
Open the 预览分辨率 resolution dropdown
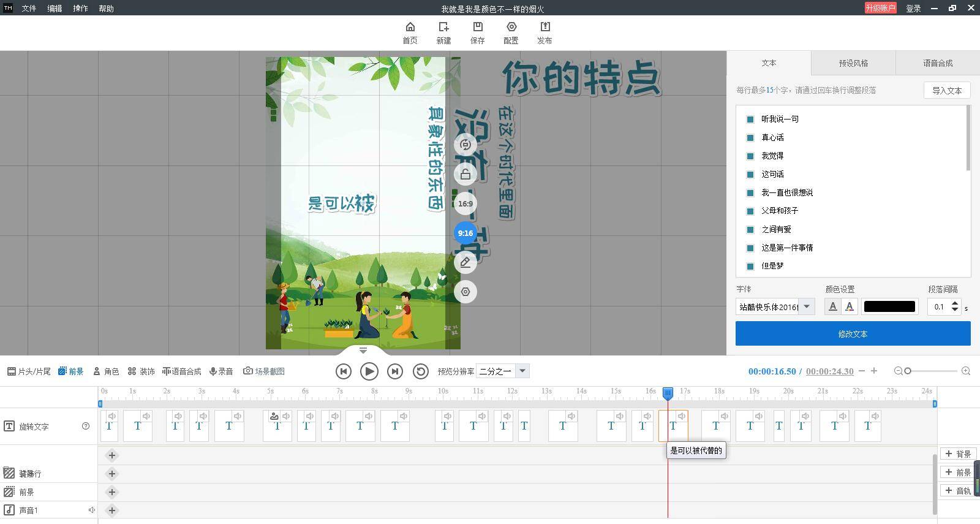coord(522,371)
